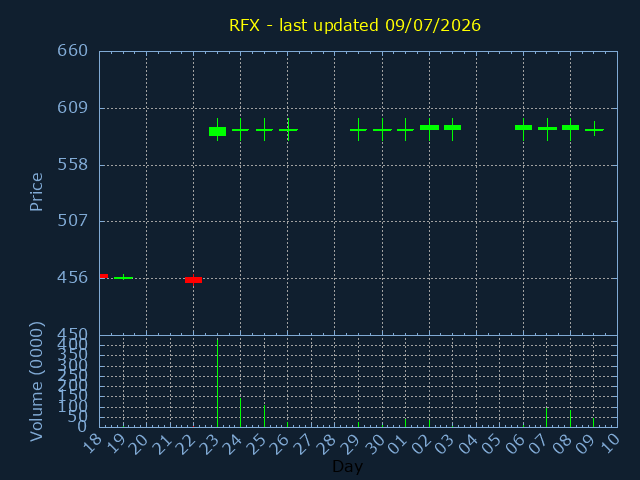
Task: Click the cross candlestick on day 29
Action: 358,130
